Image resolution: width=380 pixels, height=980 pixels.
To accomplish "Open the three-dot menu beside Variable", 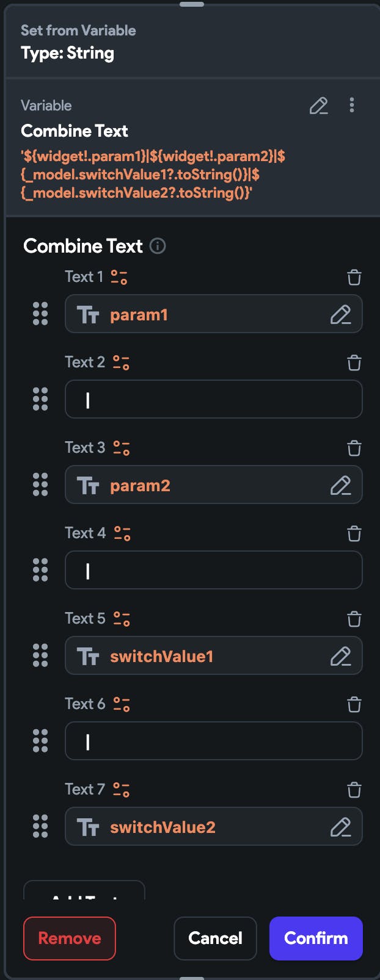I will 352,105.
